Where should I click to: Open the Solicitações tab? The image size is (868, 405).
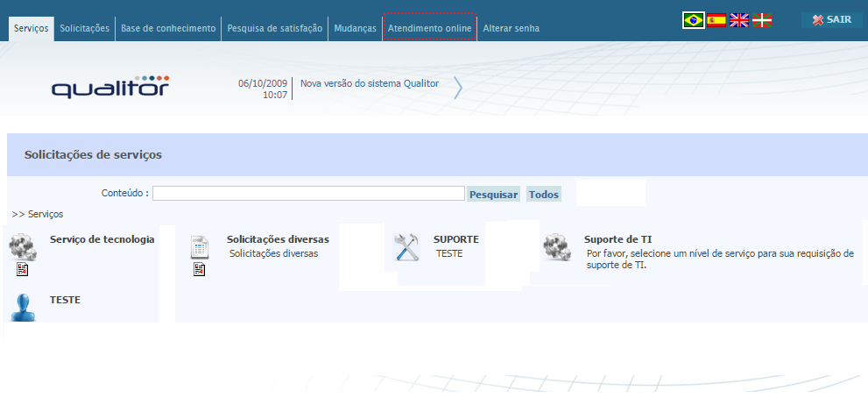pos(84,28)
